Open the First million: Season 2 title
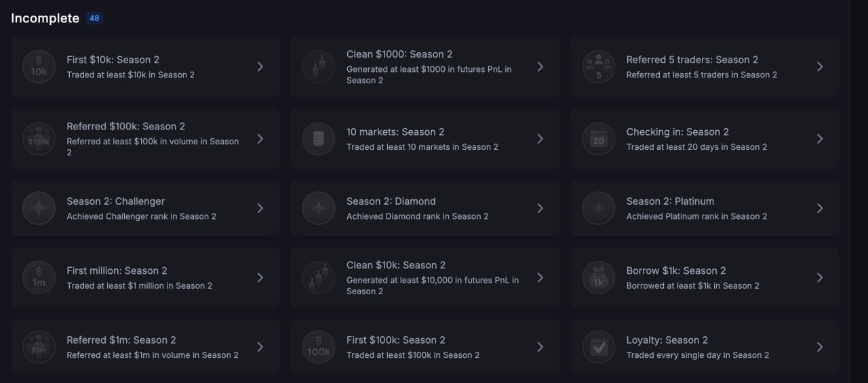This screenshot has width=868, height=383. coord(117,270)
